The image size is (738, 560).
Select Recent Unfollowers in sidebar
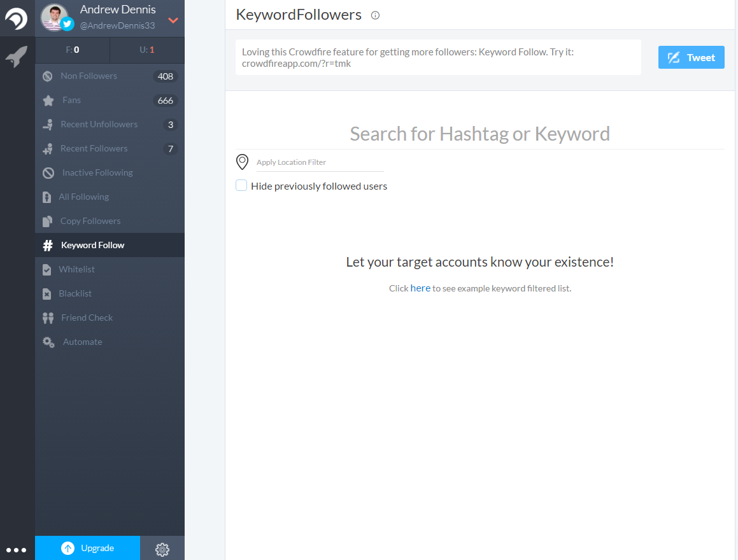coord(99,125)
